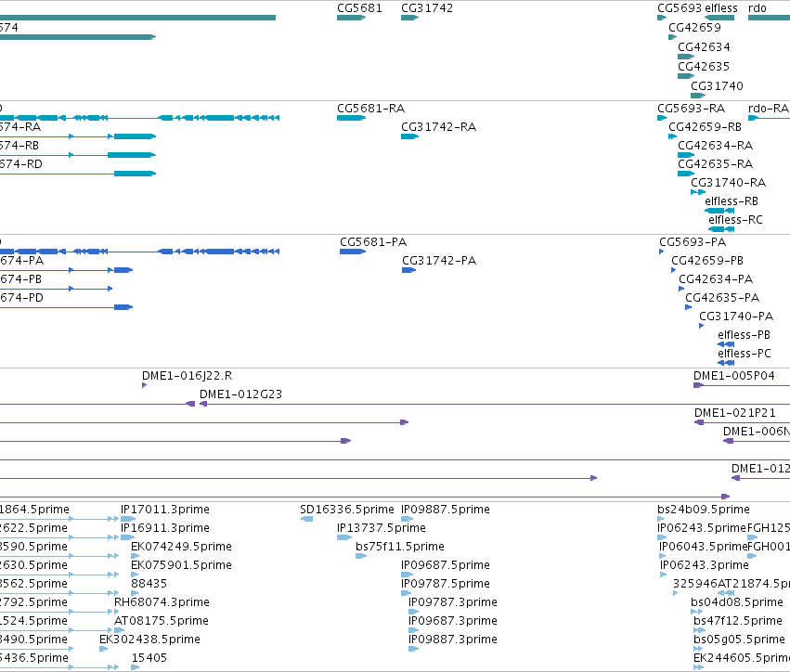Screen dimensions: 790x672
Task: Click the CG5681-PA protein label
Action: pos(373,242)
